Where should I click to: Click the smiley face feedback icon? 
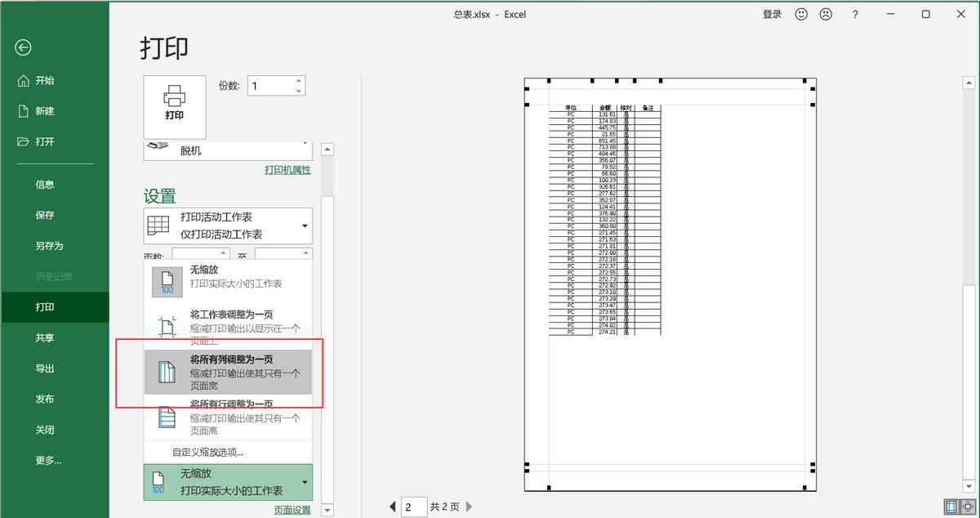801,14
